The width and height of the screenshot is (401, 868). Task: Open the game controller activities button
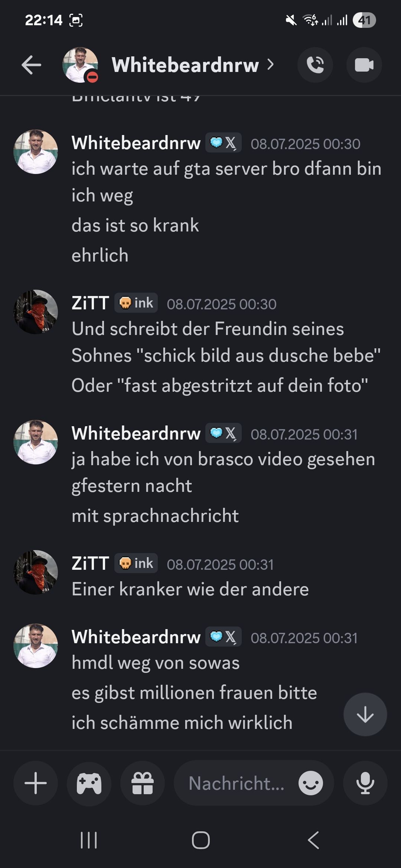tap(89, 783)
